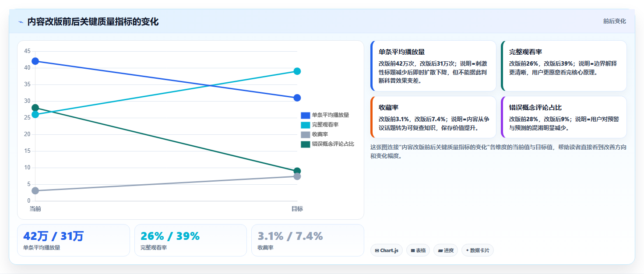Image resolution: width=644 pixels, height=274 pixels.
Task: Toggle the 错误概念评论占比 legend color box
Action: [305, 144]
